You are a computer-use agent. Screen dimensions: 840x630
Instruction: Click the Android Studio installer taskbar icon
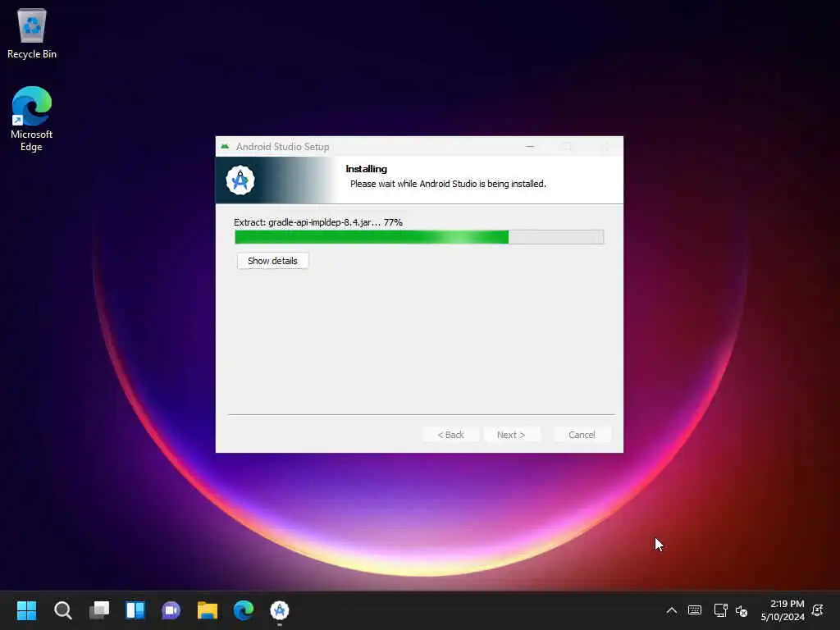pos(280,610)
